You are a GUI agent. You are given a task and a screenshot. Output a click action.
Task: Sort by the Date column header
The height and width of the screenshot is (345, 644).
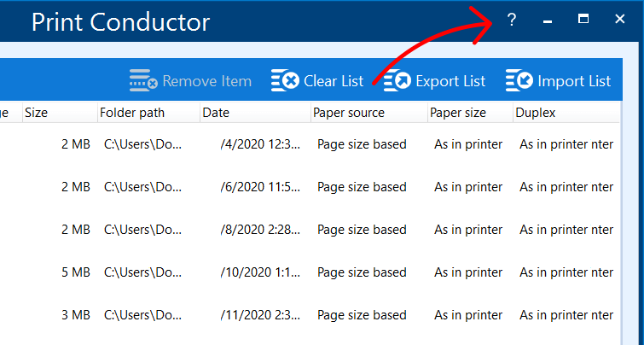[217, 112]
